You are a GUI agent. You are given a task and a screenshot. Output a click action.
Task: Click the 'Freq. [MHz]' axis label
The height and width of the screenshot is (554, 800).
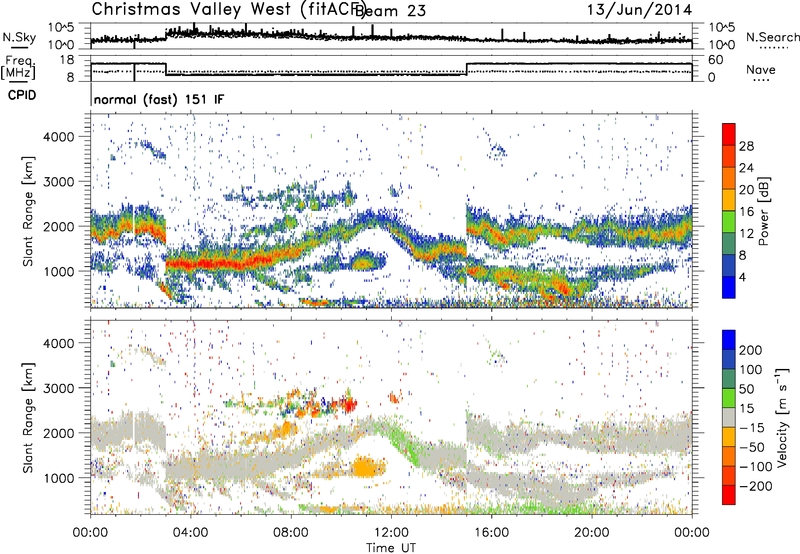pos(18,68)
